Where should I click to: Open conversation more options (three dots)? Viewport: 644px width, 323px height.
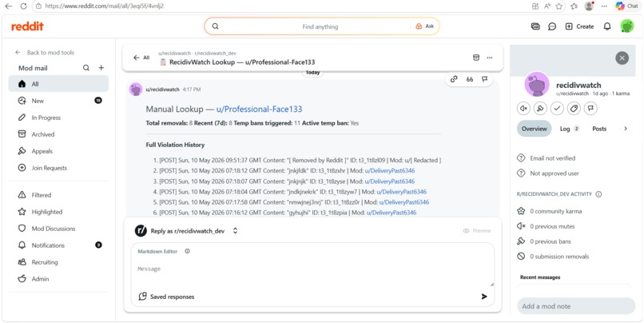pyautogui.click(x=490, y=58)
